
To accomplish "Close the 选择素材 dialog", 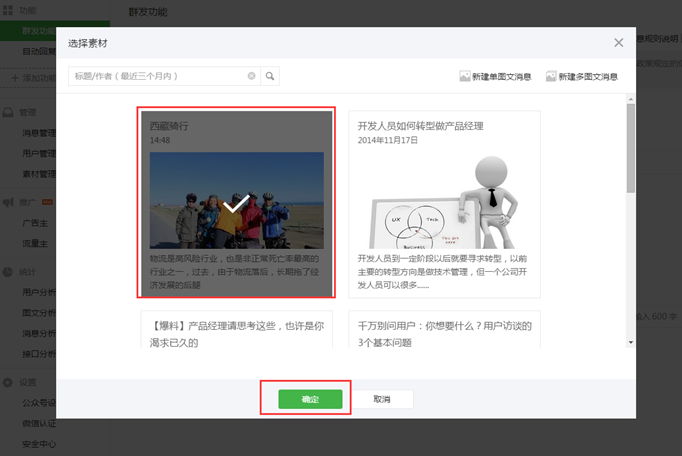I will [x=618, y=43].
